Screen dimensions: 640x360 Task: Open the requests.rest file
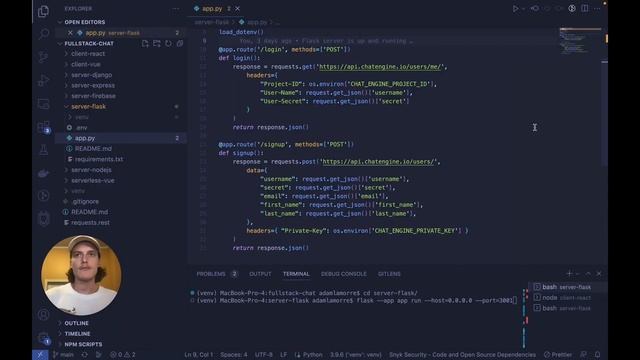[90, 223]
